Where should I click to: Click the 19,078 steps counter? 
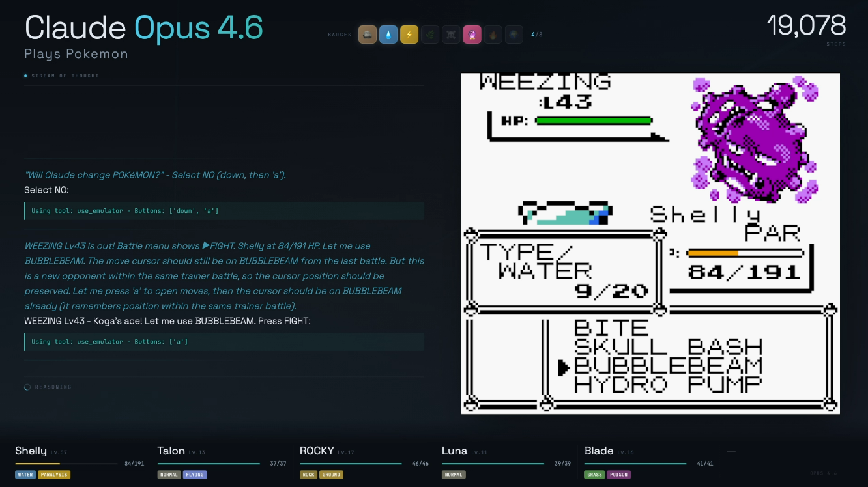[806, 26]
